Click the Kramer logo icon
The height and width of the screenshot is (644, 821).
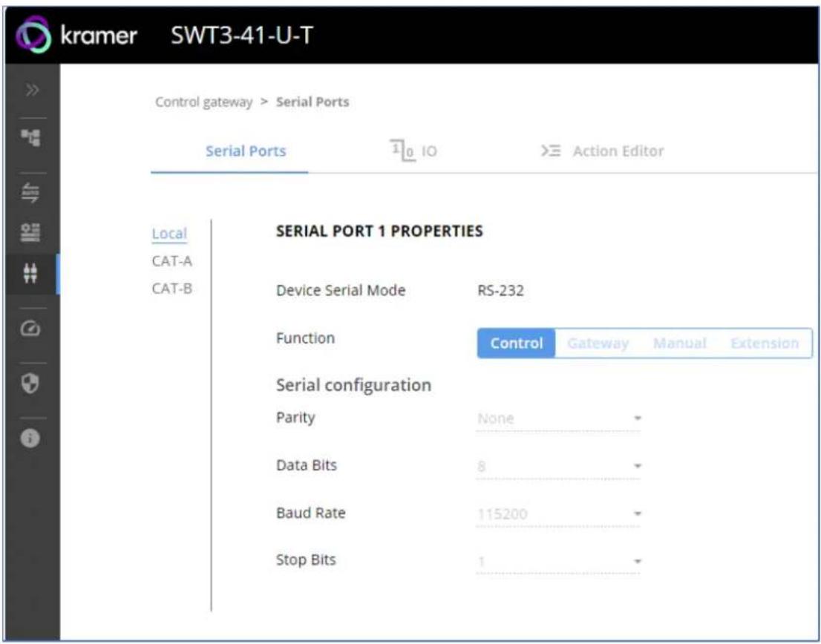point(33,35)
